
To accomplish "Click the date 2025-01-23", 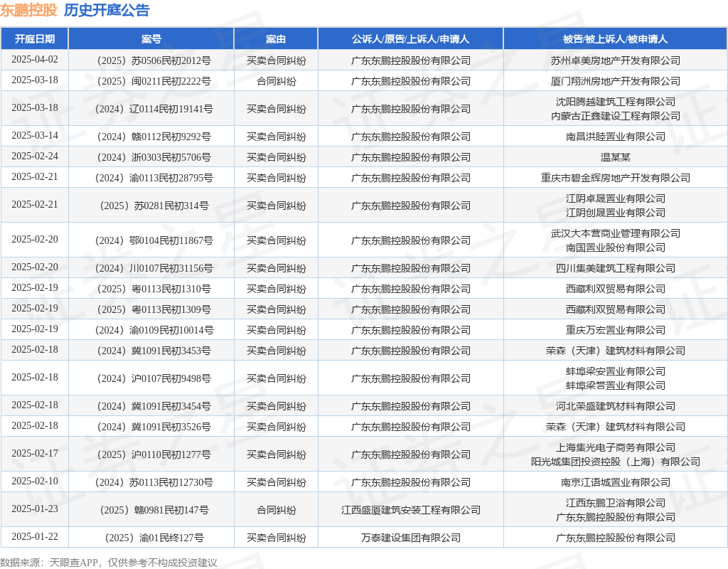I will click(x=35, y=509).
